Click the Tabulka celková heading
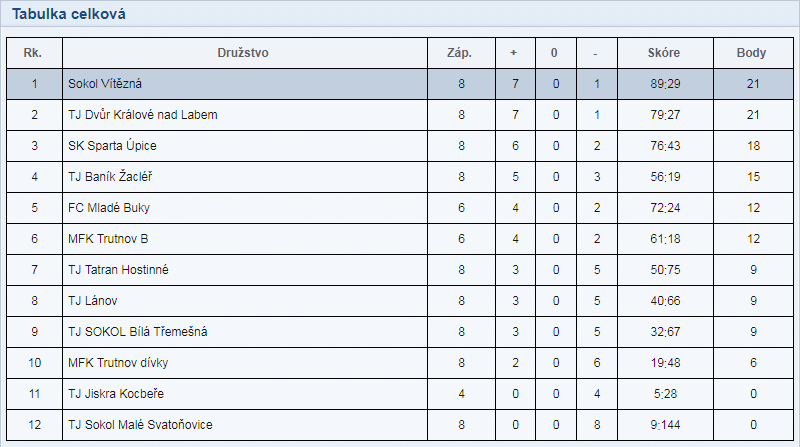The height and width of the screenshot is (447, 800). point(69,14)
